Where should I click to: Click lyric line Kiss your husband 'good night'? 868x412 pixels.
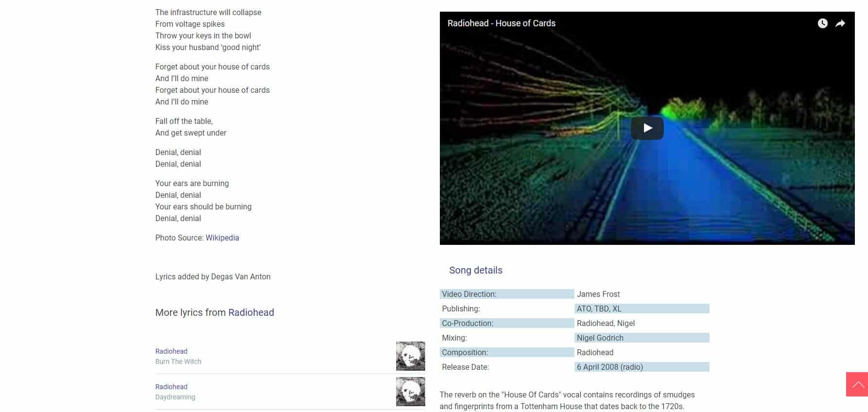208,47
